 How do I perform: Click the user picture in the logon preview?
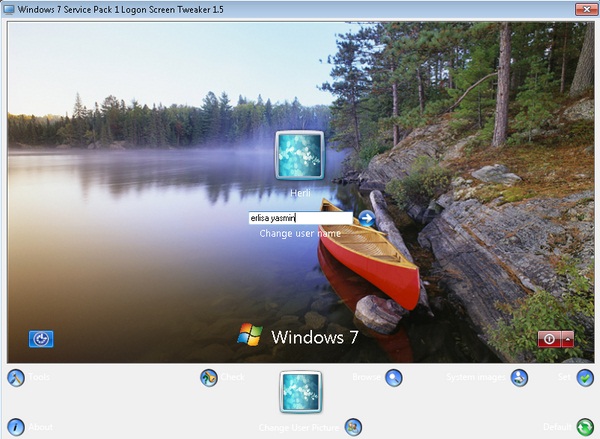[300, 155]
